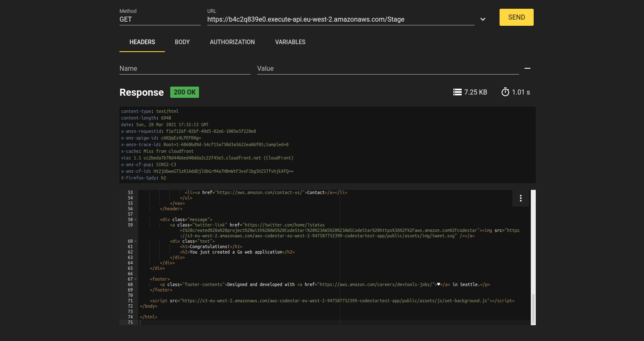
Task: Open response body three-dot options menu
Action: [x=520, y=198]
